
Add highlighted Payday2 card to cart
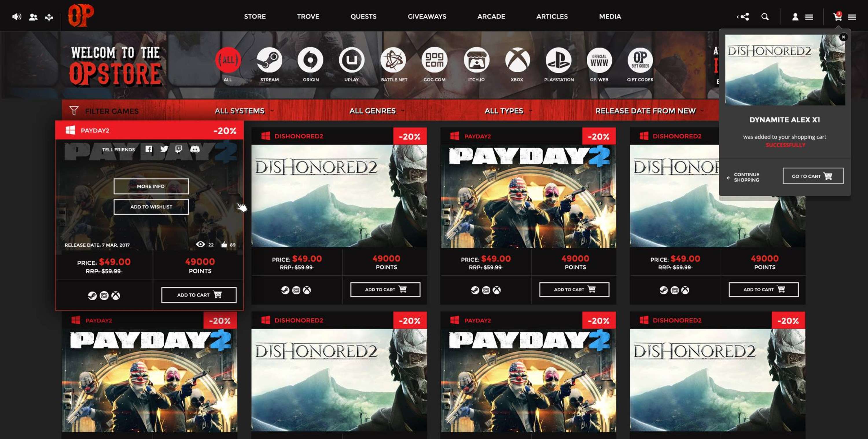(199, 295)
